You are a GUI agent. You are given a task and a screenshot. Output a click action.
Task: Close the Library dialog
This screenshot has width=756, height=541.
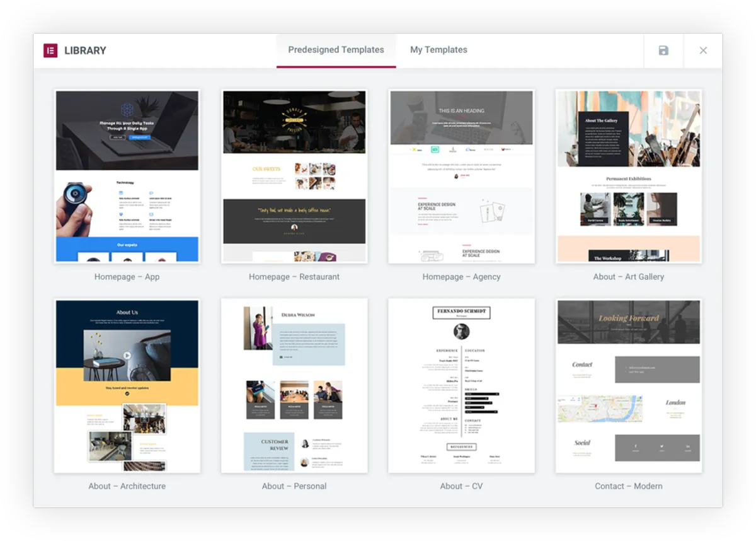(703, 50)
